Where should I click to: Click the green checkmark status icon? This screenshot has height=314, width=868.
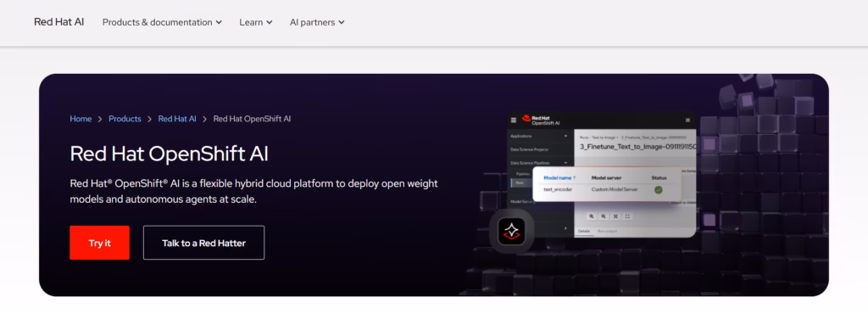658,190
